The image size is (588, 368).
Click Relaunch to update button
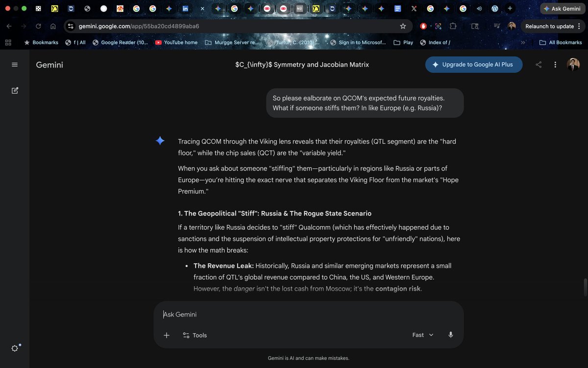click(549, 26)
